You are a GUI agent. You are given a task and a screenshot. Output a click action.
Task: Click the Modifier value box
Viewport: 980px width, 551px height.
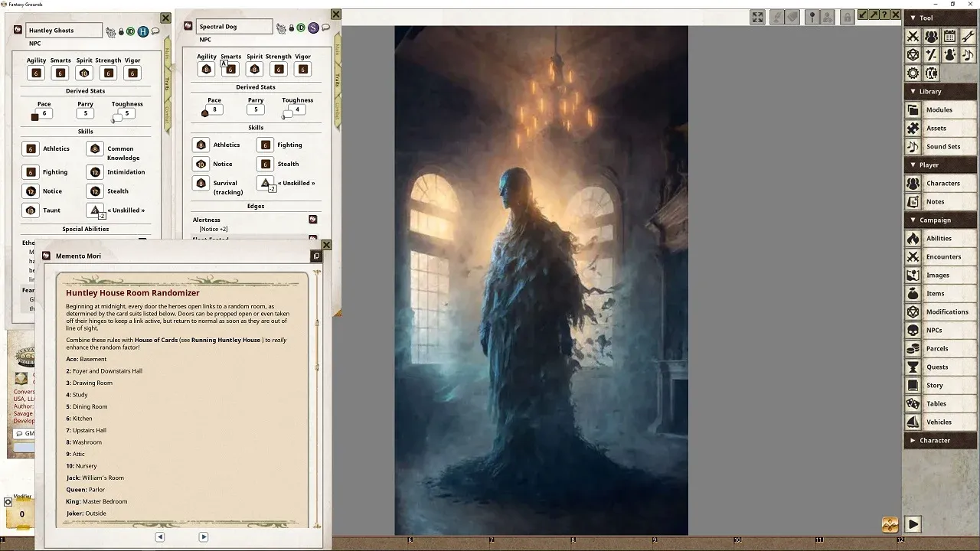tap(21, 514)
